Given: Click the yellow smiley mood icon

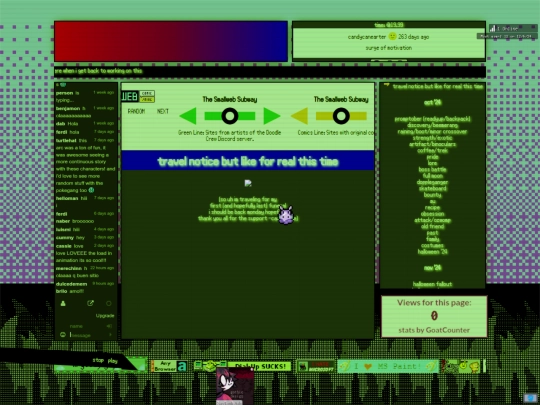Looking at the screenshot, I should [392, 36].
